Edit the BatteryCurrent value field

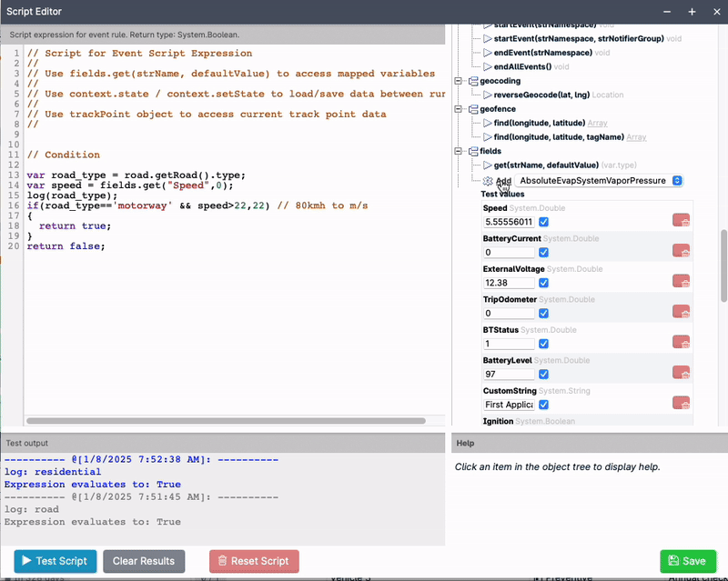click(509, 253)
